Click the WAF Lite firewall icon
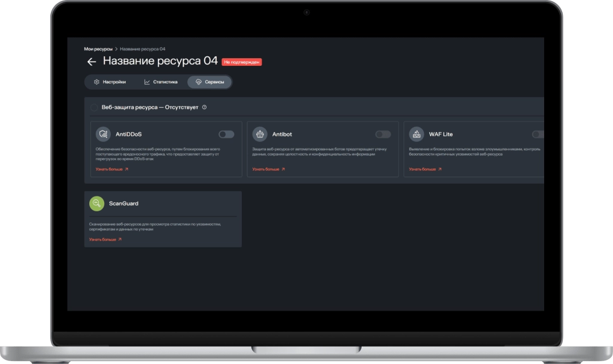Screen dimensions: 613x364 tap(417, 134)
